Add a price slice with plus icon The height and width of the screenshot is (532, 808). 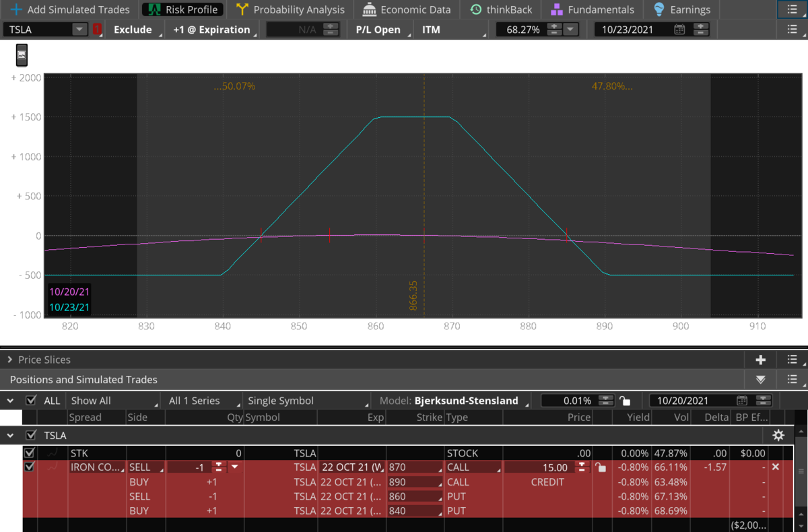[761, 360]
